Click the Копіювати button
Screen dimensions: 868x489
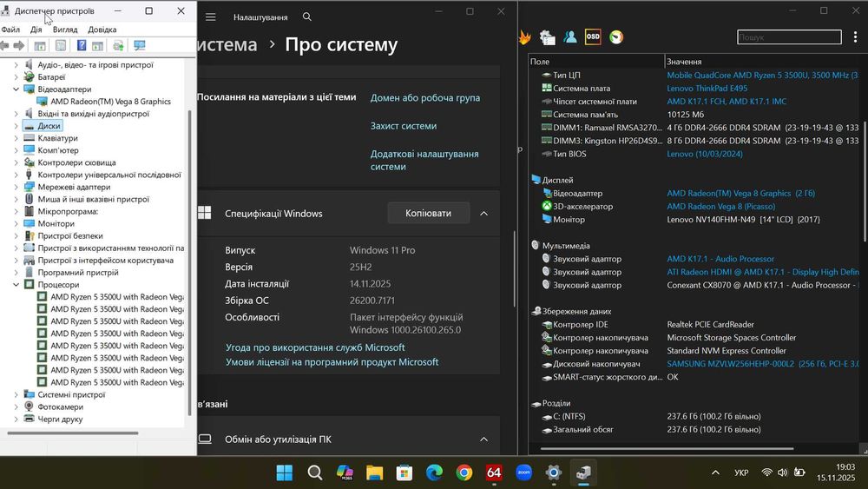[428, 213]
